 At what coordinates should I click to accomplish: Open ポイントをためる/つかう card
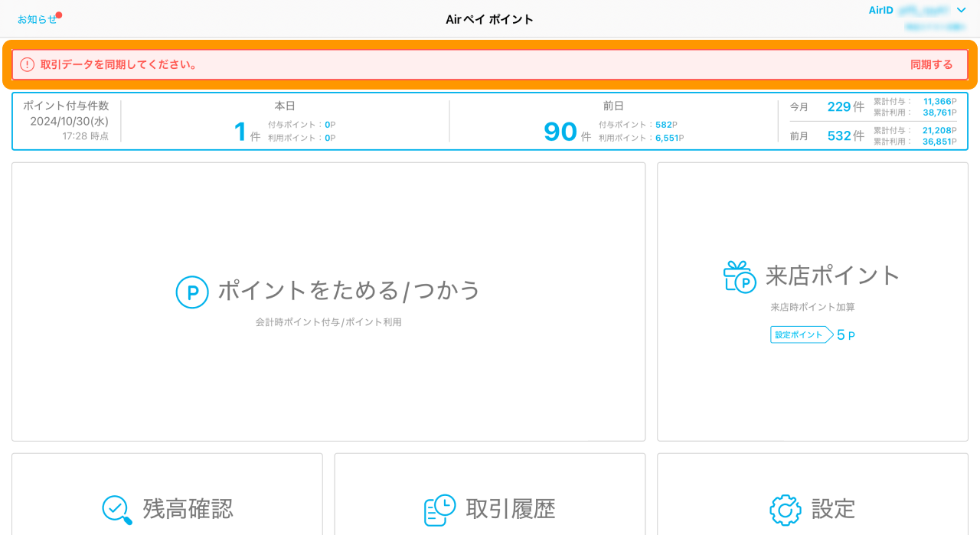coord(328,302)
